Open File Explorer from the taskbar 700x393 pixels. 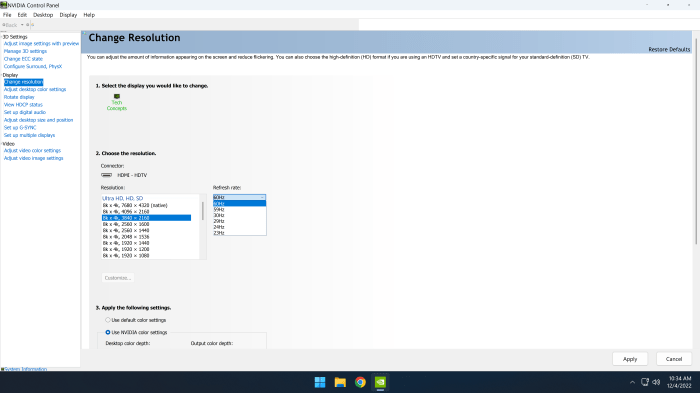340,382
